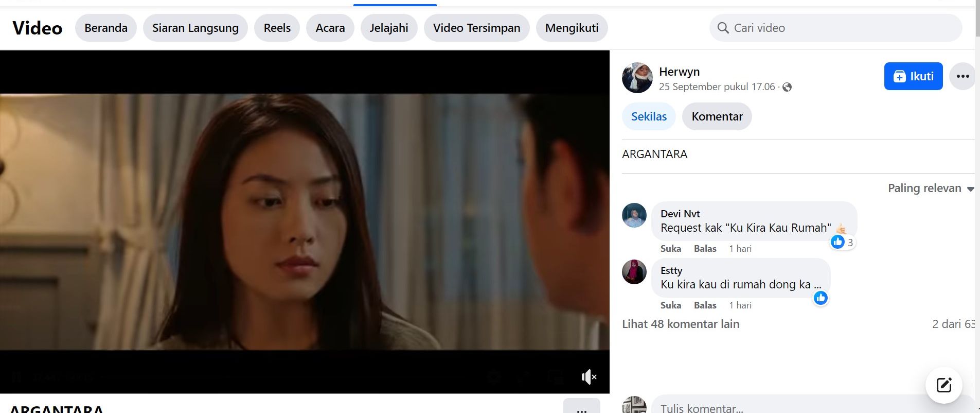Open post options three-dot menu beside Ikuti

[963, 76]
